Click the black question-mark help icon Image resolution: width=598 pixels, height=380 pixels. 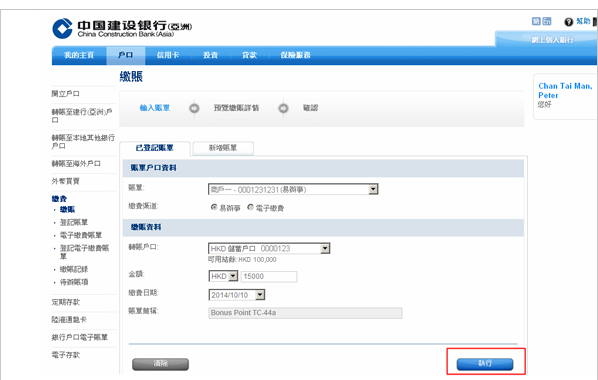click(x=569, y=22)
